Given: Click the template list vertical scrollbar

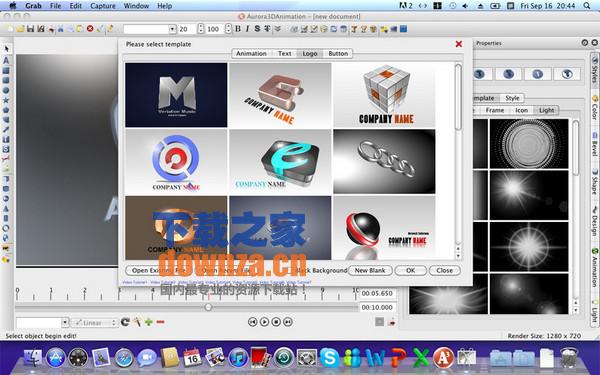Looking at the screenshot, I should click(458, 97).
